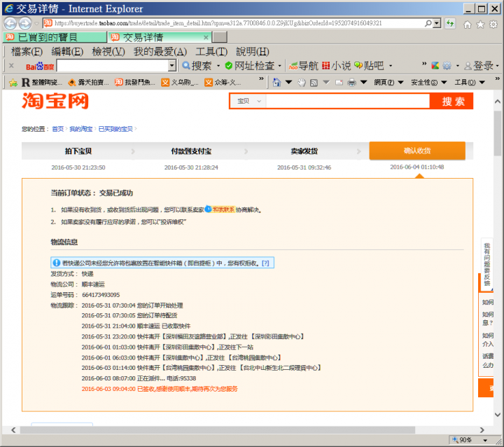The height and width of the screenshot is (447, 504).
Task: Switch to the 已買到的寶貝 tab
Action: click(x=55, y=37)
